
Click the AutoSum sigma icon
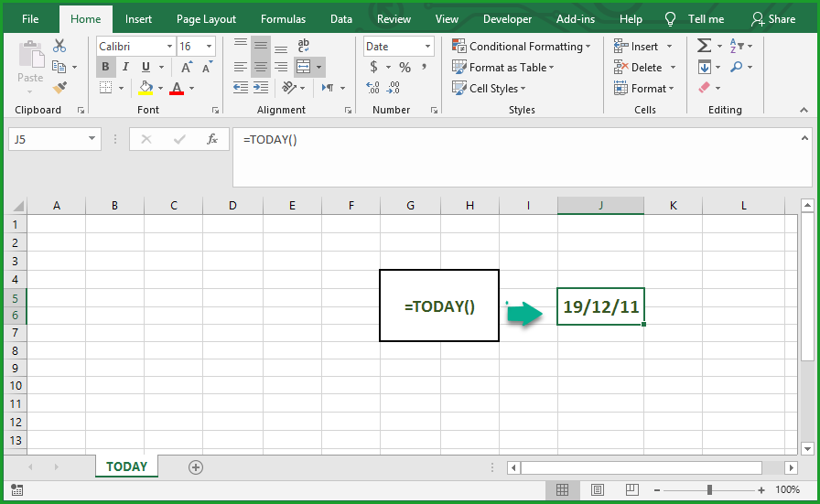pyautogui.click(x=704, y=46)
